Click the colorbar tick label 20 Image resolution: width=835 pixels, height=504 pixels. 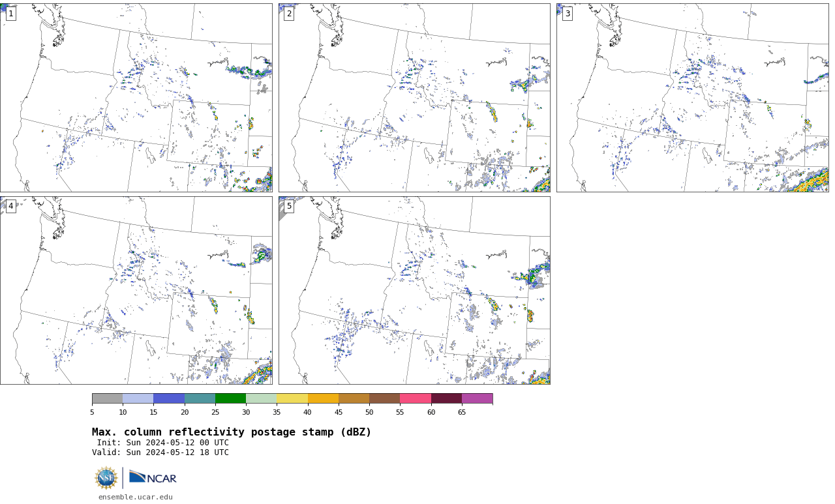pyautogui.click(x=185, y=412)
